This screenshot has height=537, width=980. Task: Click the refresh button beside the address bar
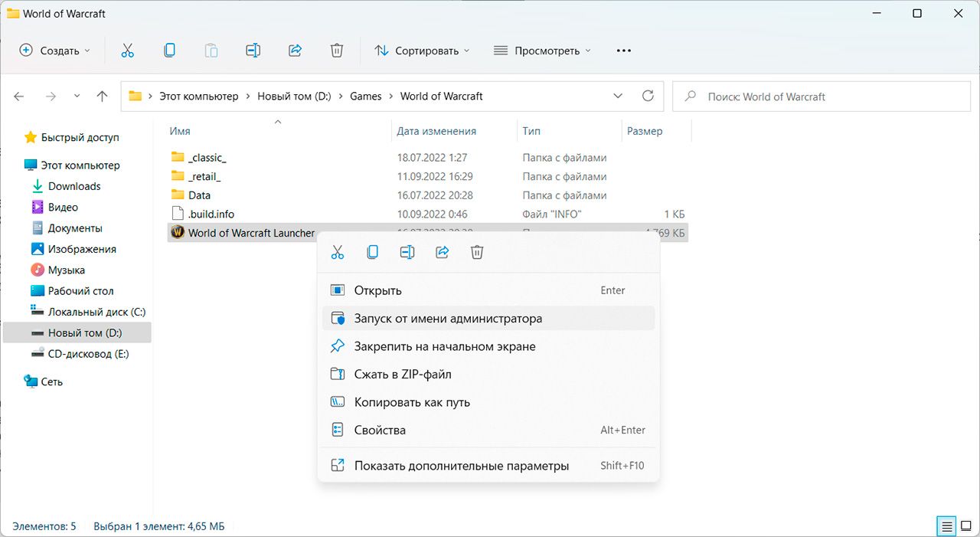[x=648, y=97]
